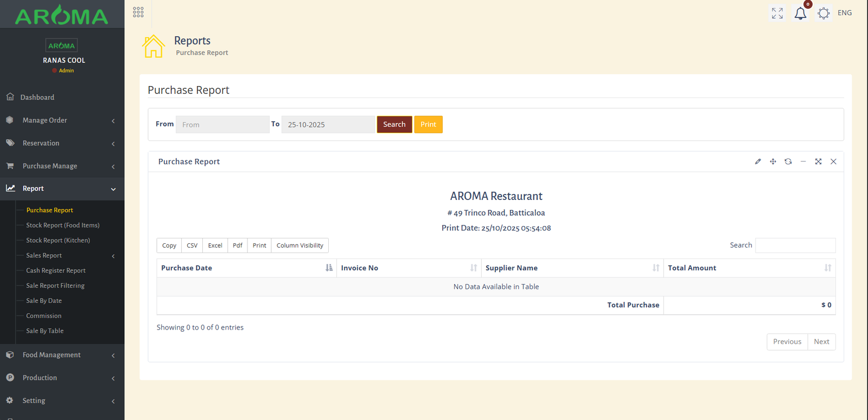
Task: Click the From date input field
Action: 222,125
